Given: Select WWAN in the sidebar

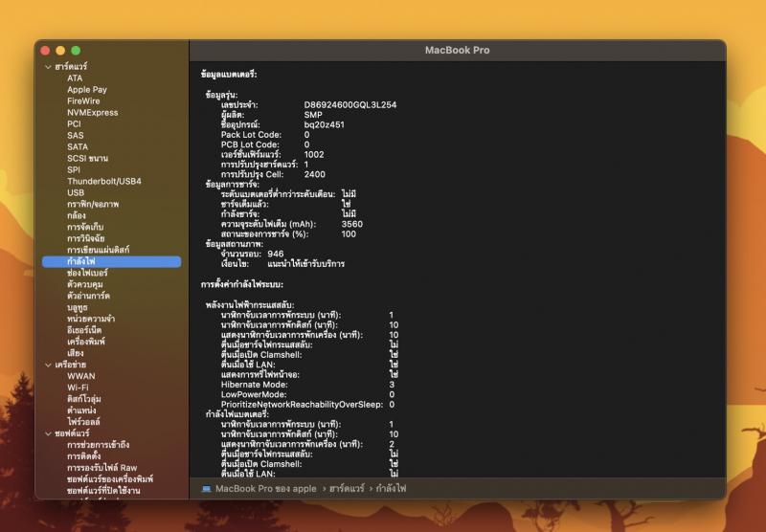Looking at the screenshot, I should [80, 376].
